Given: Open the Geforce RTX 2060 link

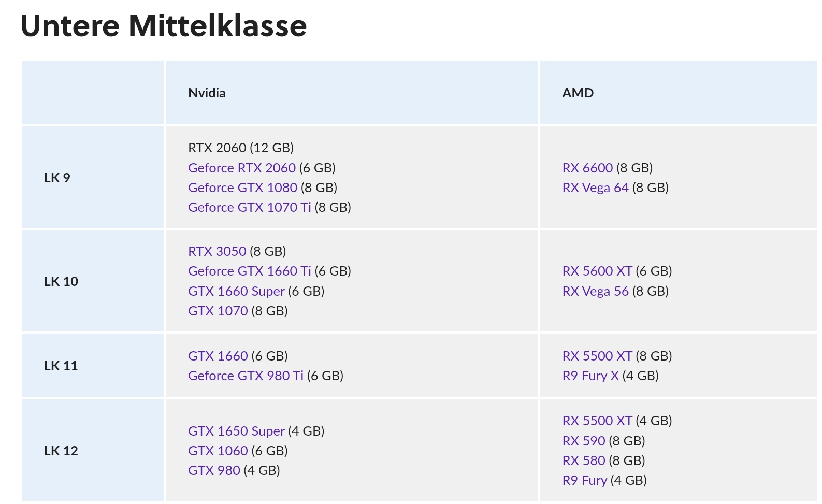Looking at the screenshot, I should [241, 168].
